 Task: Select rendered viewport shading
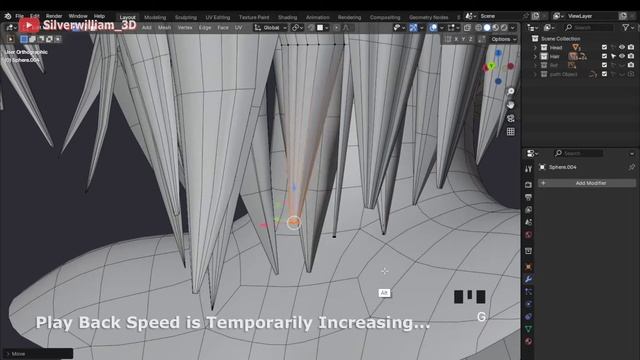pos(504,28)
